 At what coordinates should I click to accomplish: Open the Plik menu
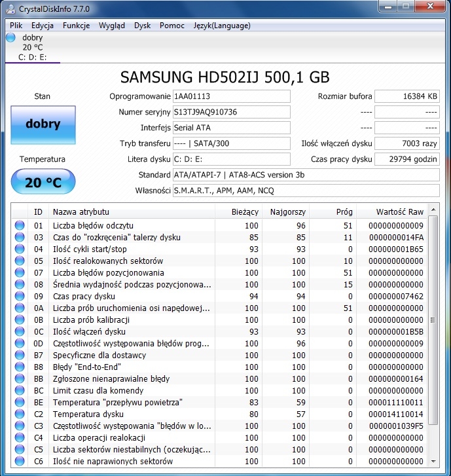(x=16, y=26)
